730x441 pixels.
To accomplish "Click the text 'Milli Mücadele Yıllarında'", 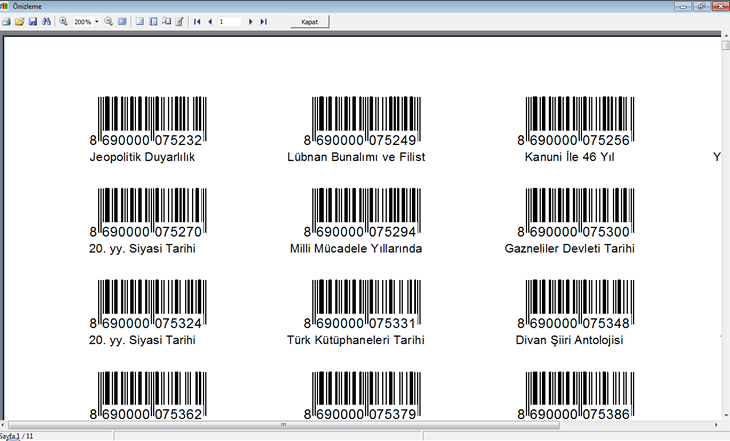I will click(x=356, y=249).
